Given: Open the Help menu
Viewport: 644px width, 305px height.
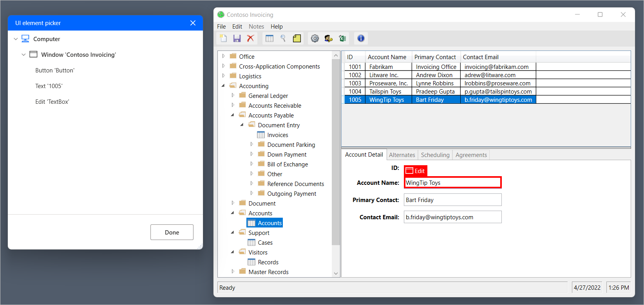Looking at the screenshot, I should pyautogui.click(x=277, y=27).
